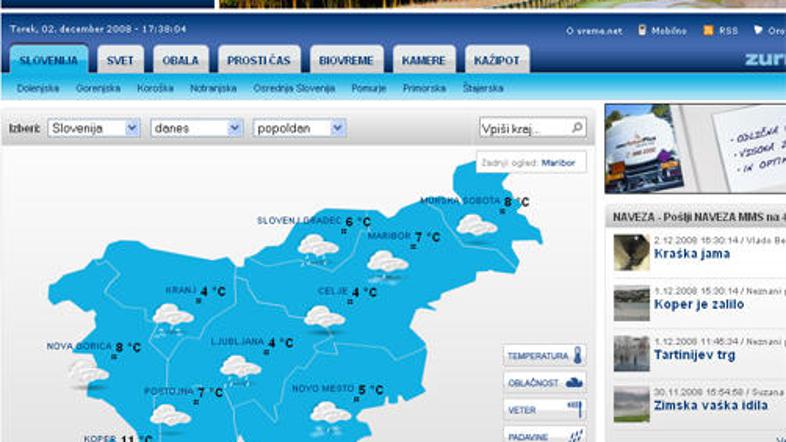The image size is (786, 442).
Task: Open the Kraška jama headline link
Action: pos(692,254)
